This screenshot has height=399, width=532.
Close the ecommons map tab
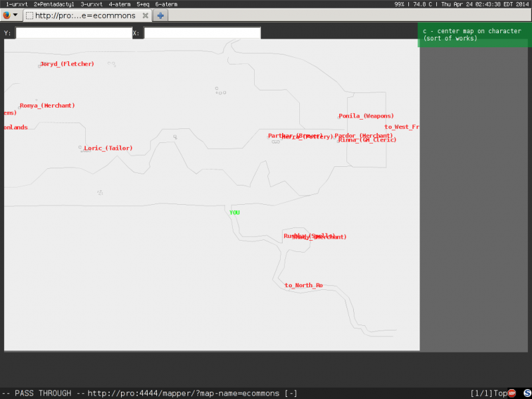point(146,15)
